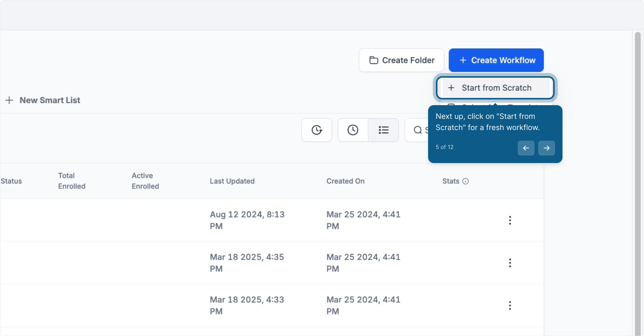Click the Create Workflow button
Screen dimensions: 644x336
click(x=496, y=60)
